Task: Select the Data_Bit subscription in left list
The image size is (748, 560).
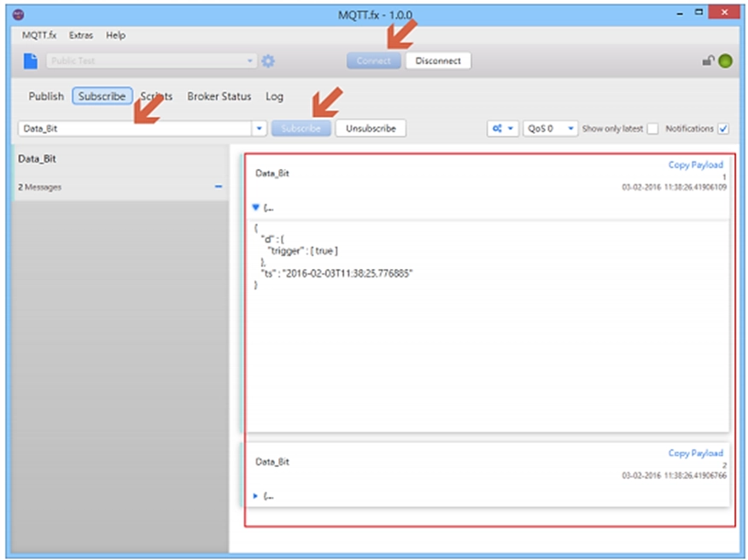Action: [x=120, y=172]
